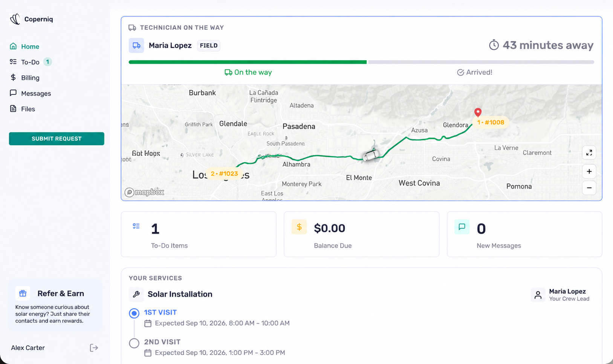
Task: Click the stopwatch icon by 43 minutes away
Action: 494,45
